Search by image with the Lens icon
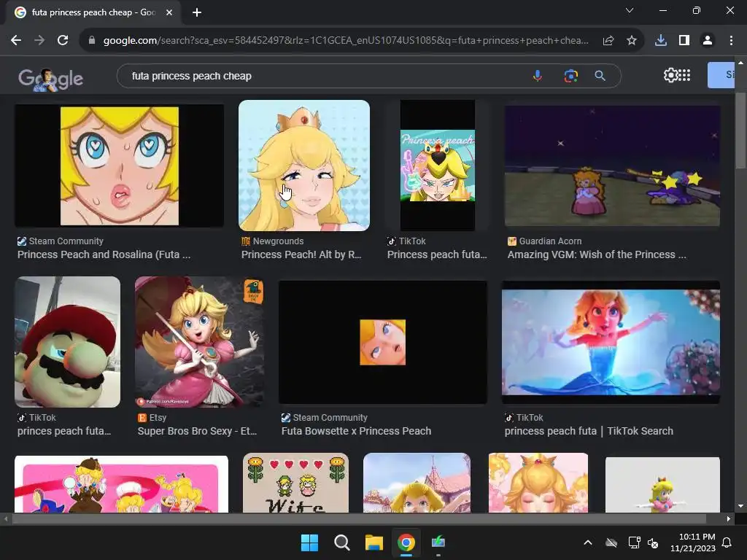This screenshot has height=560, width=747. click(x=570, y=76)
